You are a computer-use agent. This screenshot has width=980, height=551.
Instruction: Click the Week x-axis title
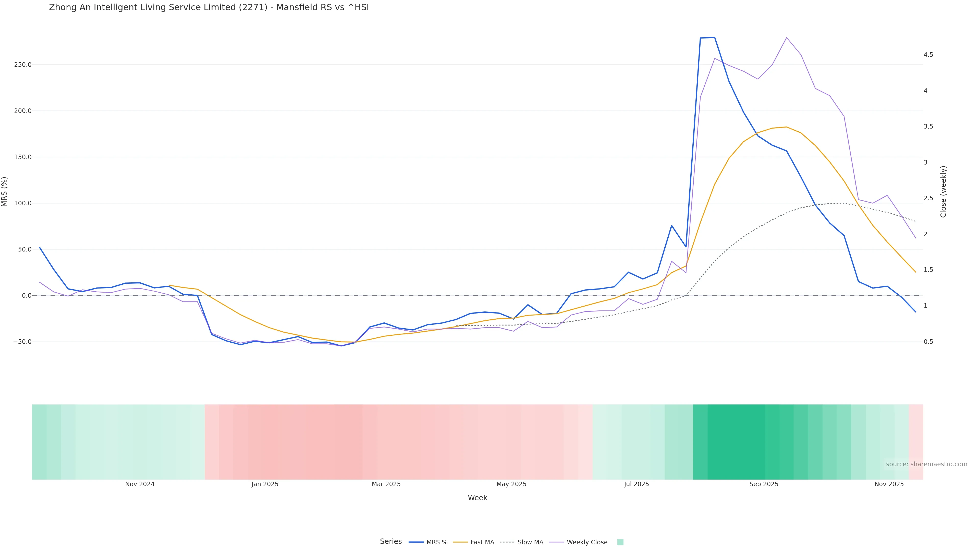(x=477, y=498)
